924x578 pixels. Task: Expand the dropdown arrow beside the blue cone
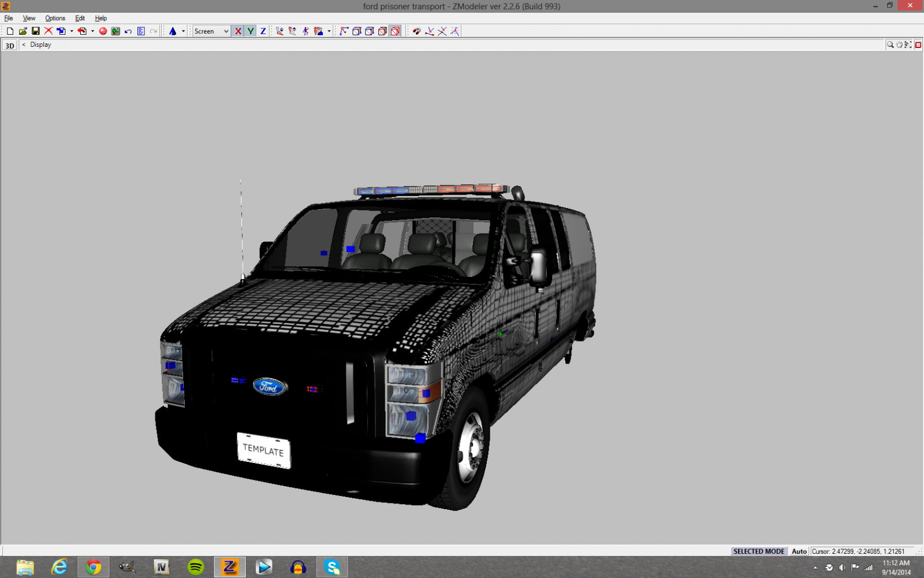coord(183,31)
